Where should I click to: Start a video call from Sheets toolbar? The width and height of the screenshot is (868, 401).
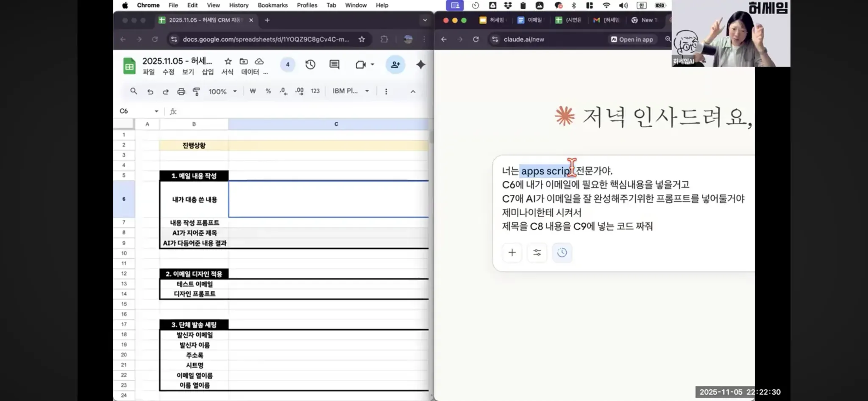(360, 64)
